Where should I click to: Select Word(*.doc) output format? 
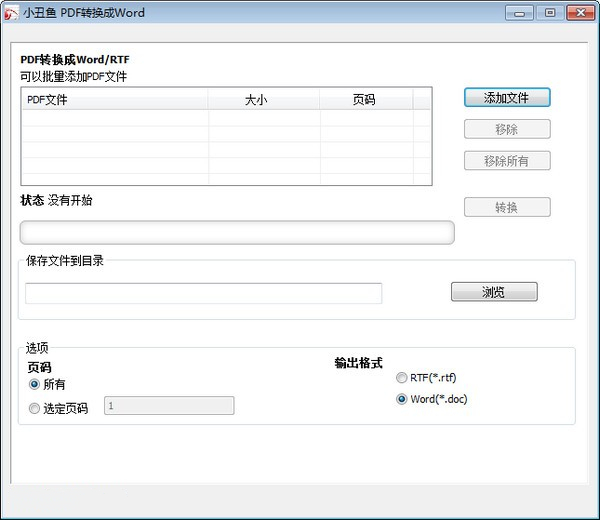click(402, 399)
